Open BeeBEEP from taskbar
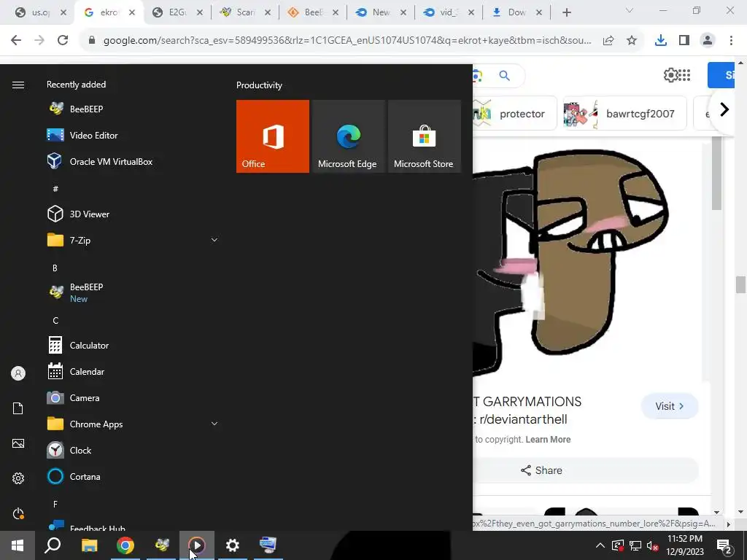This screenshot has height=560, width=747. 162,545
